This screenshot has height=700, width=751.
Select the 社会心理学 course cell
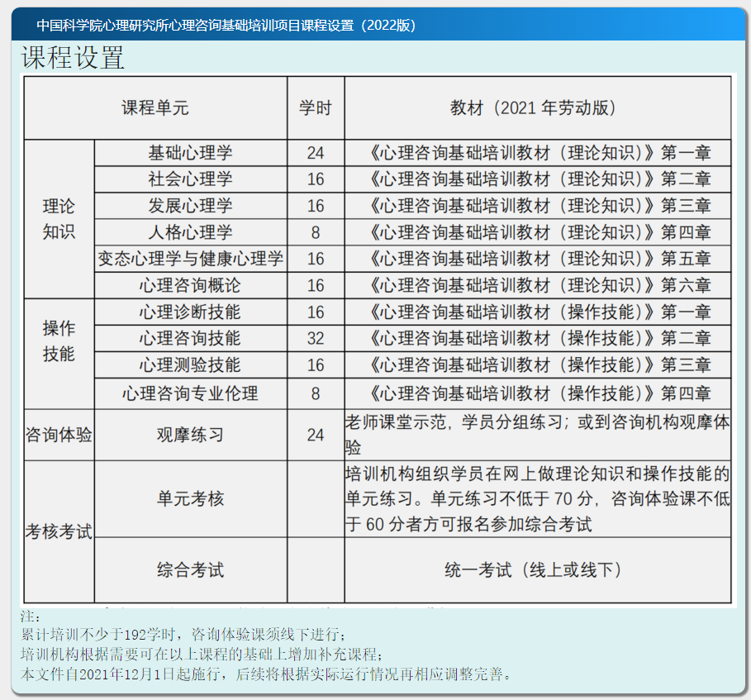pyautogui.click(x=191, y=179)
